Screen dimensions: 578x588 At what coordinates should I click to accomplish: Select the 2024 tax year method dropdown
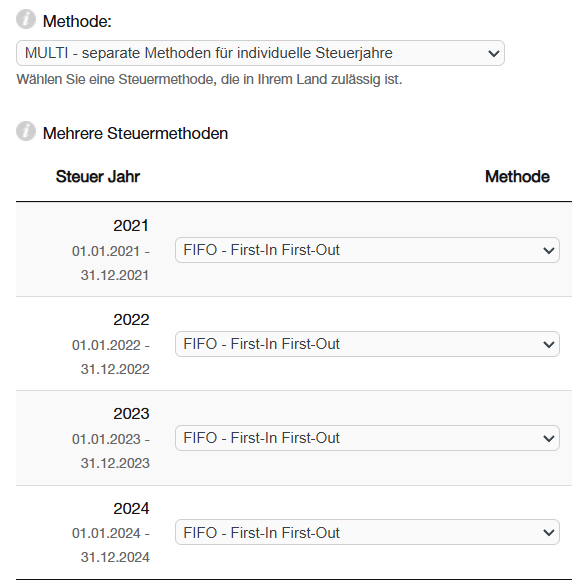click(x=367, y=532)
